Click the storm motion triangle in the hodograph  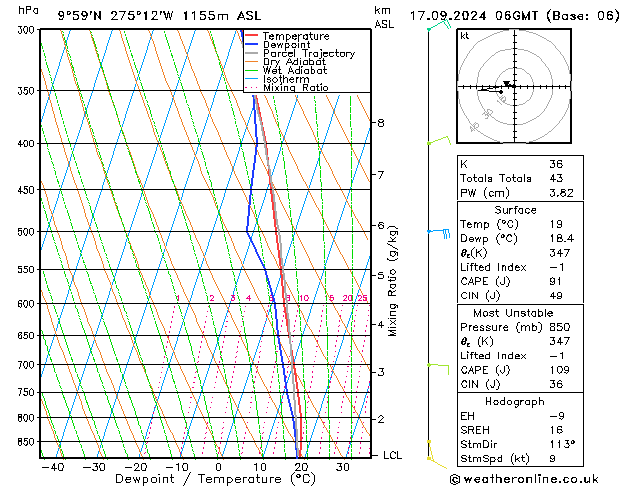click(507, 84)
